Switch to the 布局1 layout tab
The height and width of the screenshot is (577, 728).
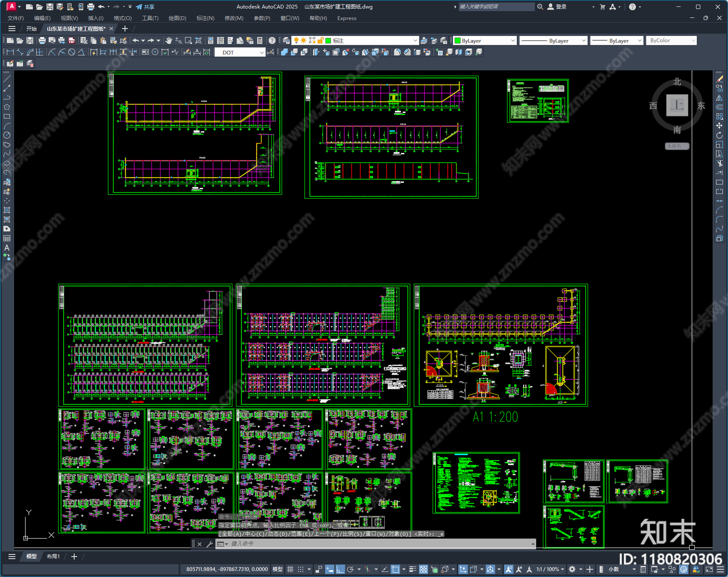click(x=53, y=556)
